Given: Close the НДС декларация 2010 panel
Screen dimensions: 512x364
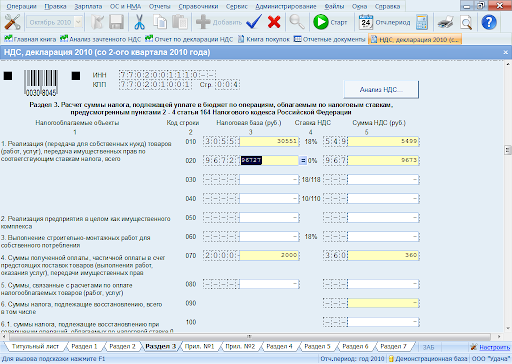Looking at the screenshot, I should [x=506, y=52].
